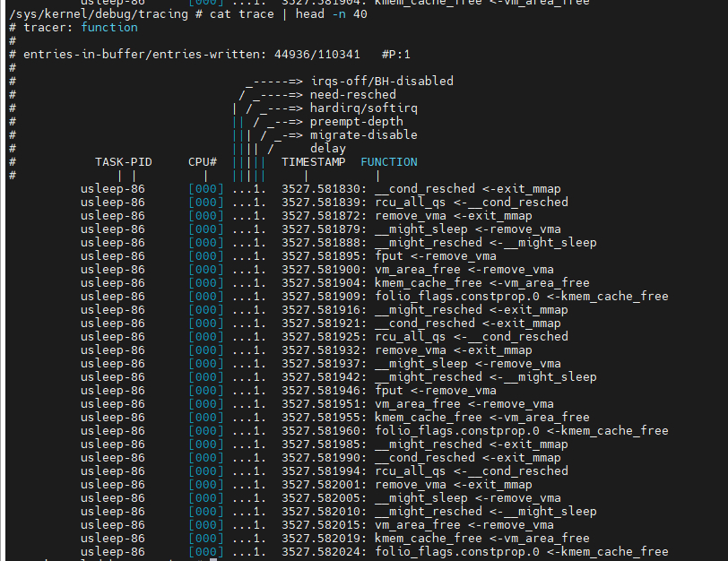Click the timestamp 3527.581830 entry
The image size is (728, 561).
pos(324,189)
